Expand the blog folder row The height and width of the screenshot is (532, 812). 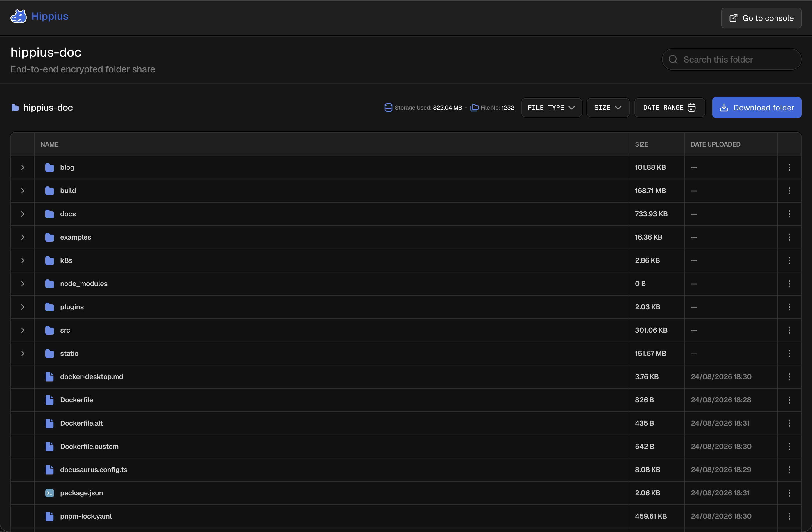click(22, 167)
